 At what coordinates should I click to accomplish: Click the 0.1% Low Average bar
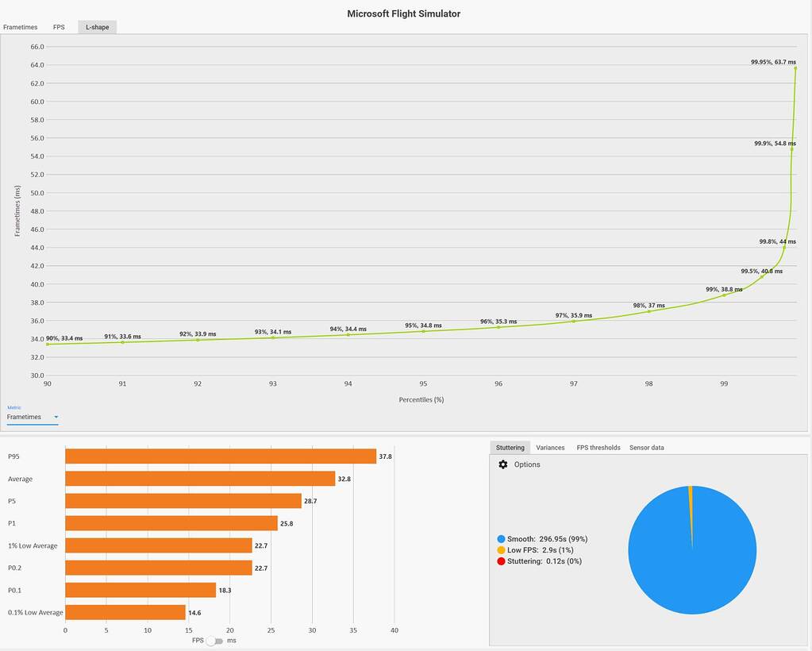pyautogui.click(x=125, y=613)
